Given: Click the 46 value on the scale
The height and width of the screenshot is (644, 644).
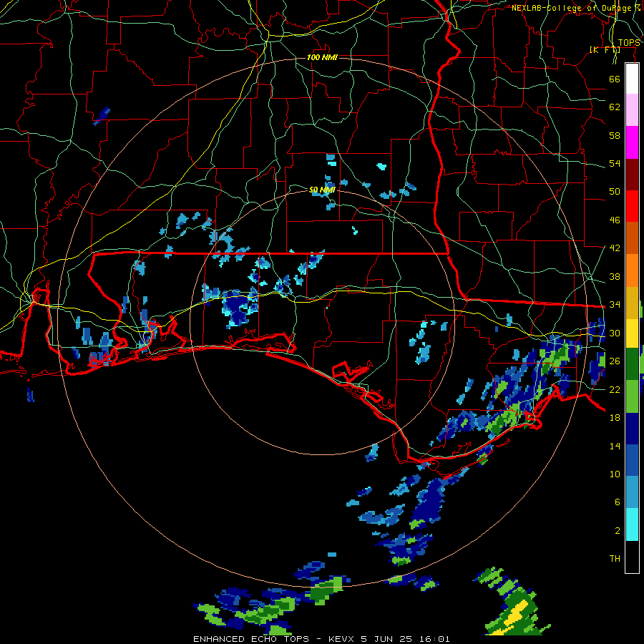Looking at the screenshot, I should (x=615, y=220).
